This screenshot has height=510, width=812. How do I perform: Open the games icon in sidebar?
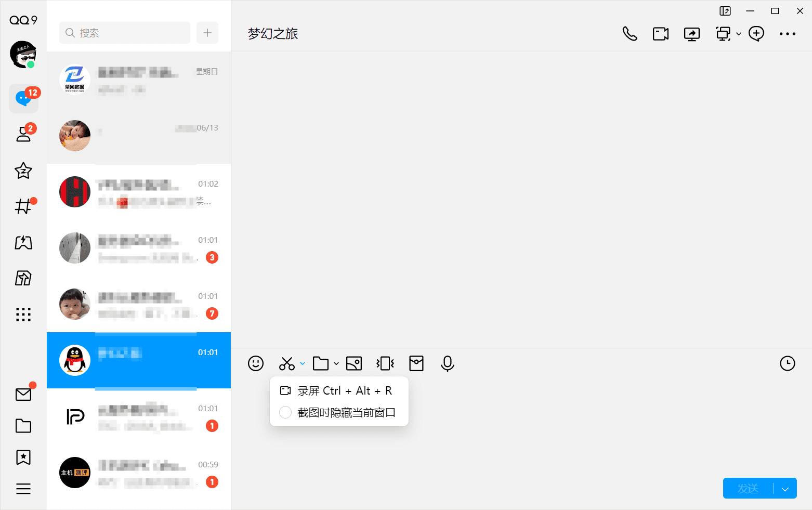pos(23,242)
